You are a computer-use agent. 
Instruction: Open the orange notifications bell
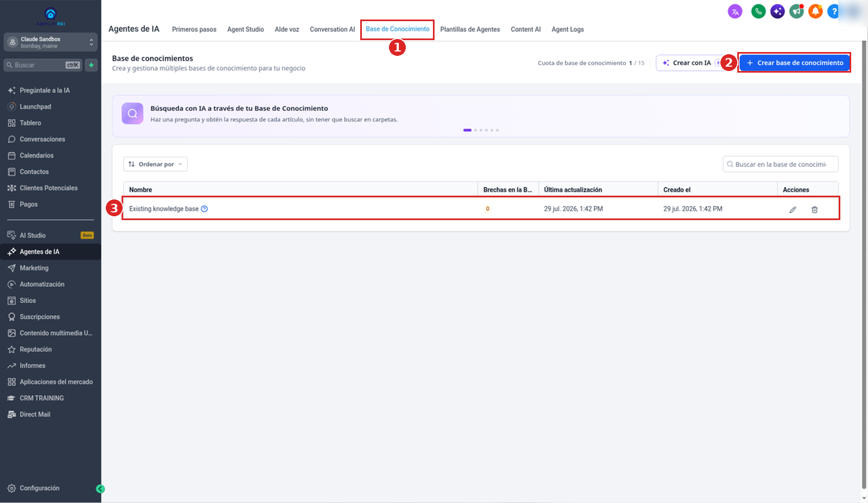pos(815,11)
